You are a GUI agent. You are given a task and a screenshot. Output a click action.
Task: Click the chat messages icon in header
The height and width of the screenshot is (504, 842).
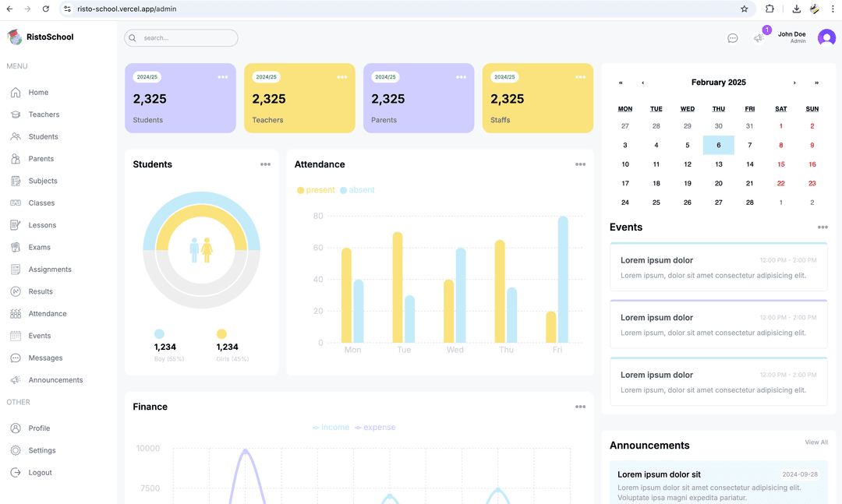(x=732, y=38)
